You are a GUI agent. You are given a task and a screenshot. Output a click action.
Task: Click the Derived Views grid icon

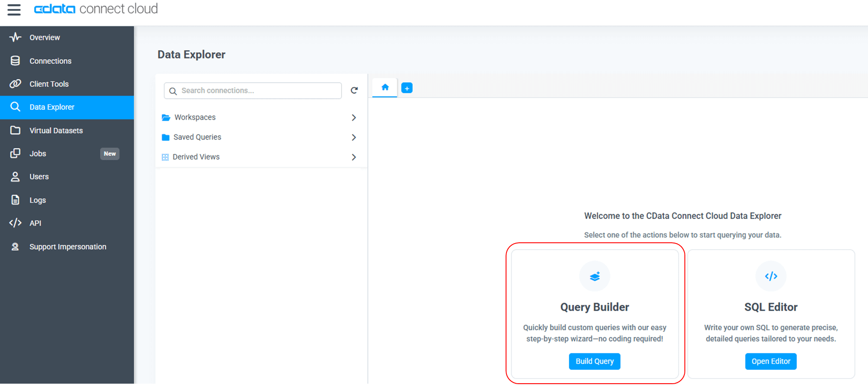(165, 157)
